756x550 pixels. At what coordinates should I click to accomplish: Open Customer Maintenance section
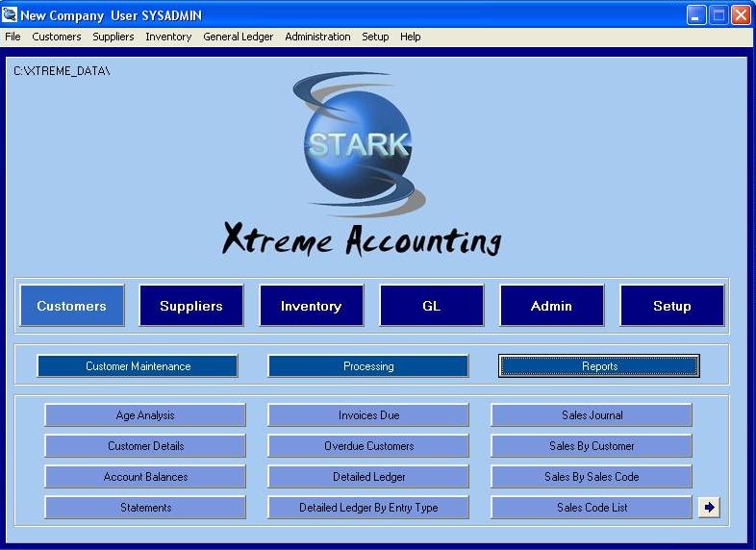click(x=138, y=365)
